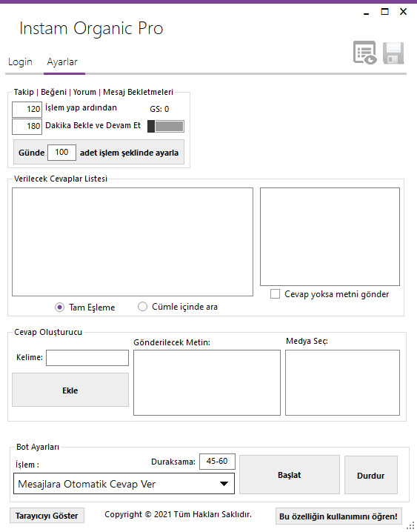Close the Instam Organic Pro window
The height and width of the screenshot is (532, 417).
pyautogui.click(x=403, y=12)
